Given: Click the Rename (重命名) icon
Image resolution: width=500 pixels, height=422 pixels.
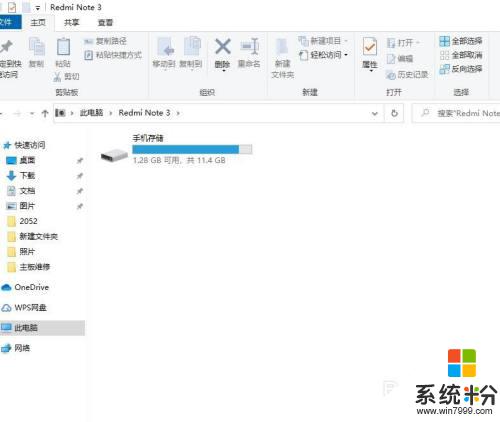Looking at the screenshot, I should tap(250, 46).
